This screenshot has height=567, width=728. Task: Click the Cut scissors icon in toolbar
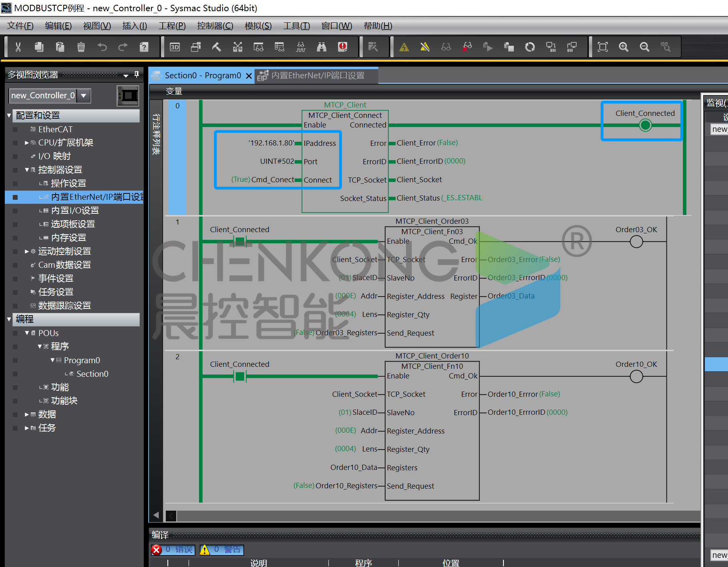tap(18, 47)
